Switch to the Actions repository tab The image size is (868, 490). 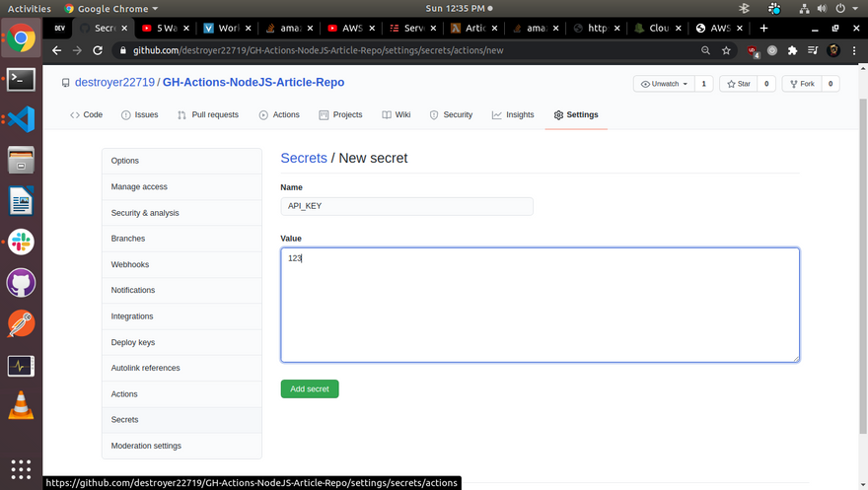[279, 115]
